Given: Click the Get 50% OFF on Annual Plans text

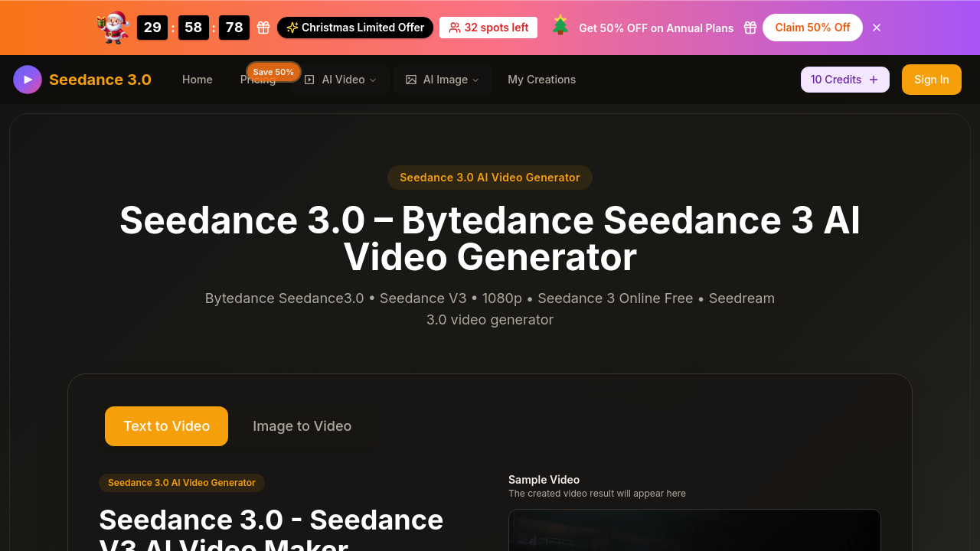Looking at the screenshot, I should pyautogui.click(x=656, y=28).
